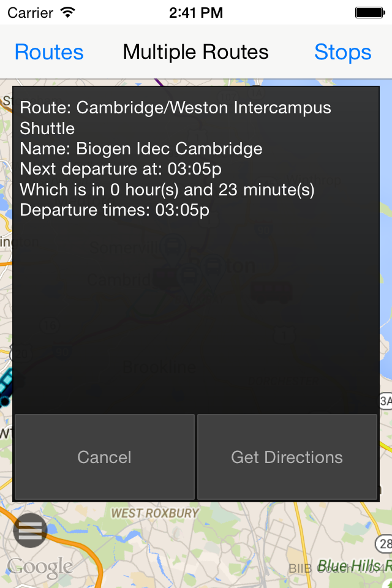Tap the Wi-Fi signal icon in the status bar
This screenshot has width=392, height=588.
click(68, 12)
